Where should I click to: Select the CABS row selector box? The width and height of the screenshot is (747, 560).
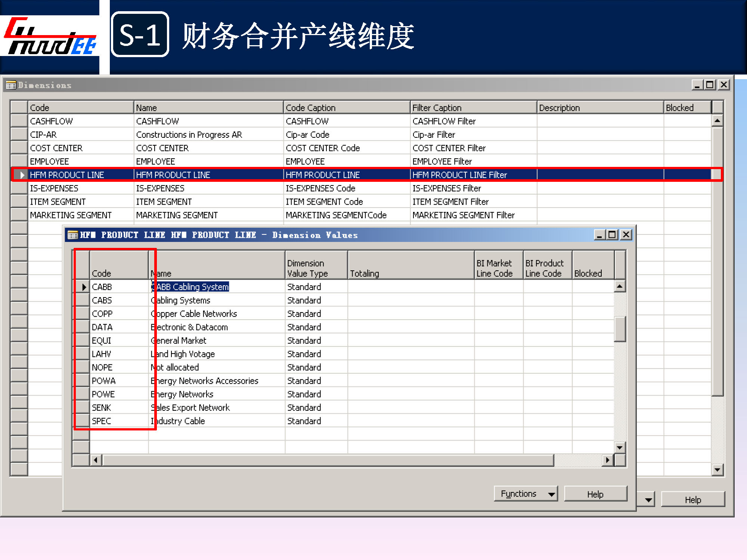82,300
